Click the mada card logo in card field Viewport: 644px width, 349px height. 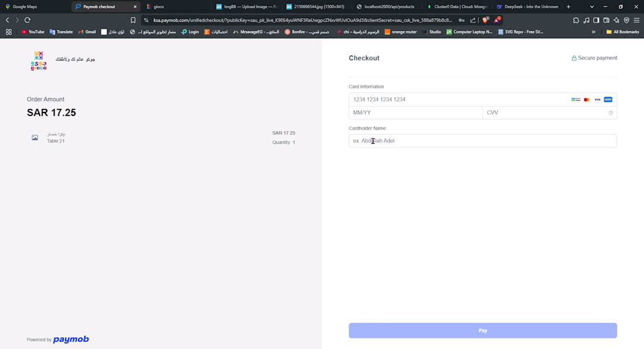(x=576, y=100)
